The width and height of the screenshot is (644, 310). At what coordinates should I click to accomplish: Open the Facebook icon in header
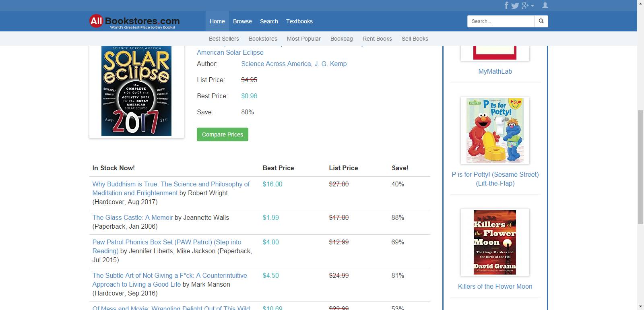(x=507, y=5)
